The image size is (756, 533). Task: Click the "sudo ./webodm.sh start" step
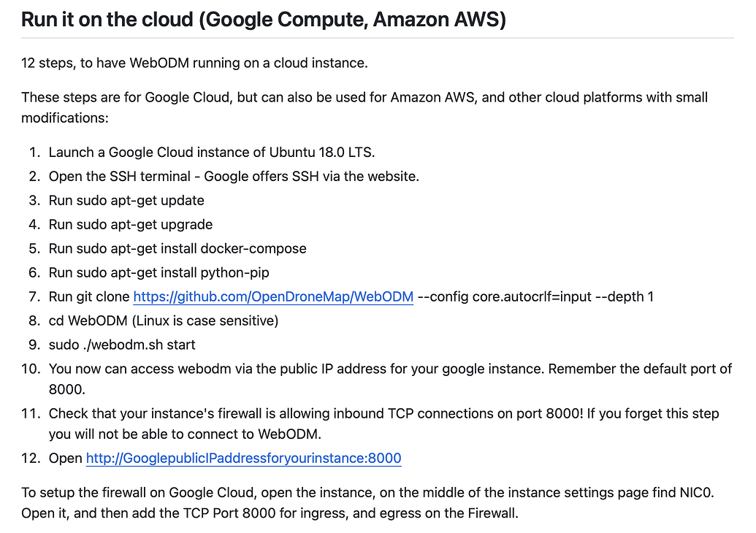tap(122, 345)
